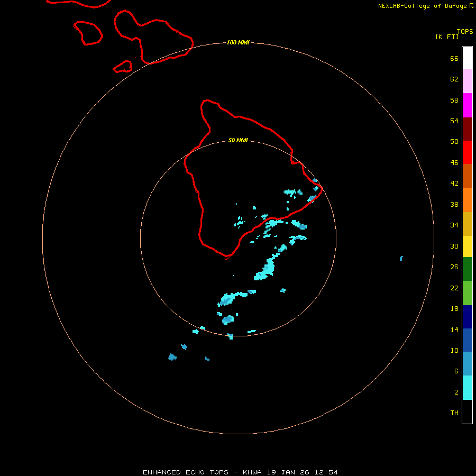Select the navy 22 color swatch
The image size is (476, 476).
(467, 317)
